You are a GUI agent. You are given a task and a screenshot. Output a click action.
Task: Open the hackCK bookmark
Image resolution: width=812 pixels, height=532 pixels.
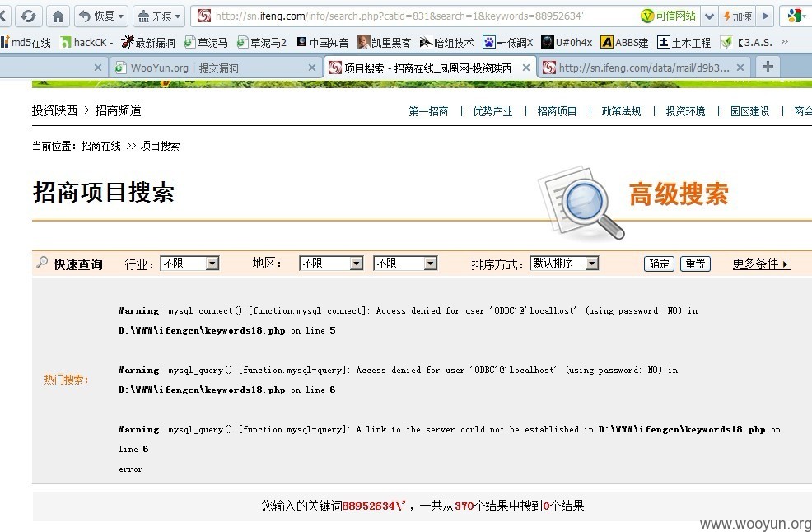click(86, 43)
